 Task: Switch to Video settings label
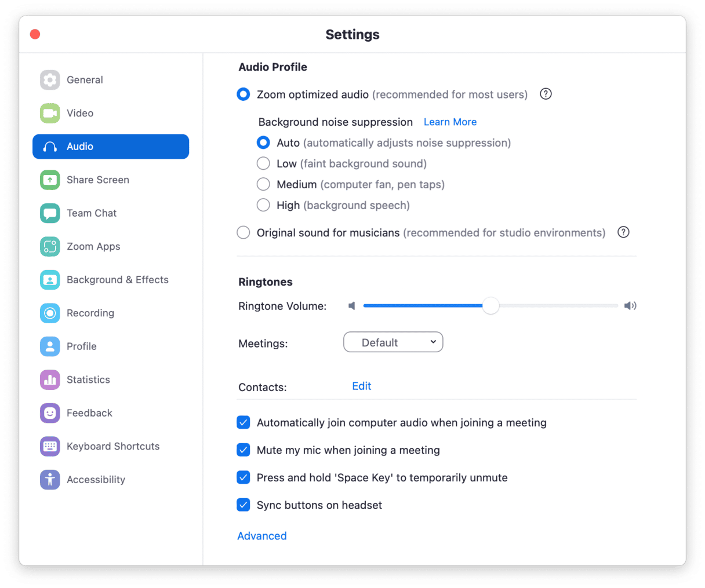(x=80, y=113)
